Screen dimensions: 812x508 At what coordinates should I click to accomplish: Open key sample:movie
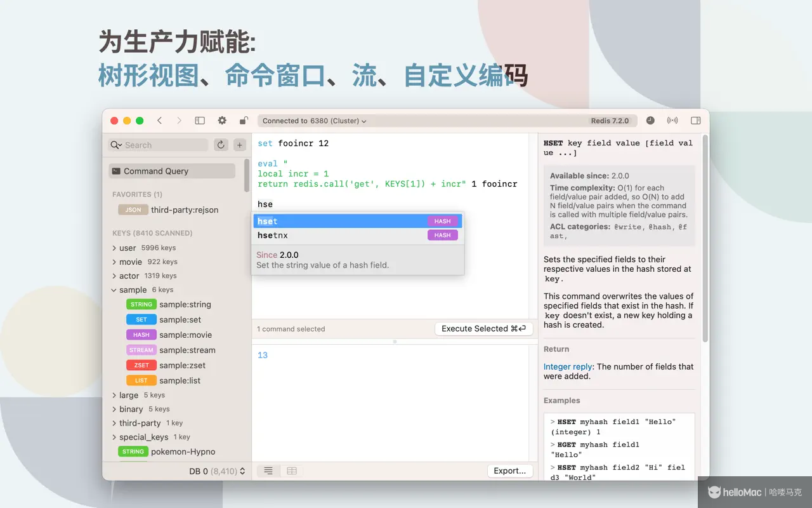point(186,335)
